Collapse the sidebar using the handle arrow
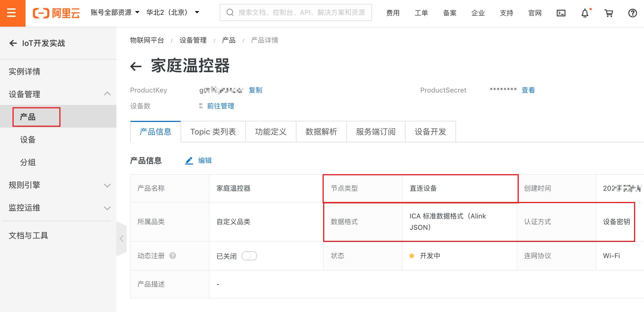Viewport: 644px width, 312px height. [122, 239]
